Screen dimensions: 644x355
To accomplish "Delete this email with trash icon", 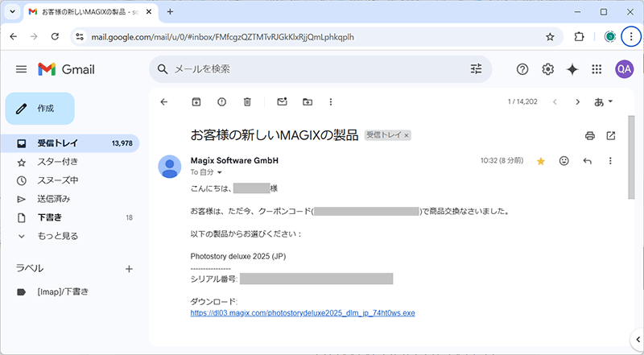I will point(247,102).
